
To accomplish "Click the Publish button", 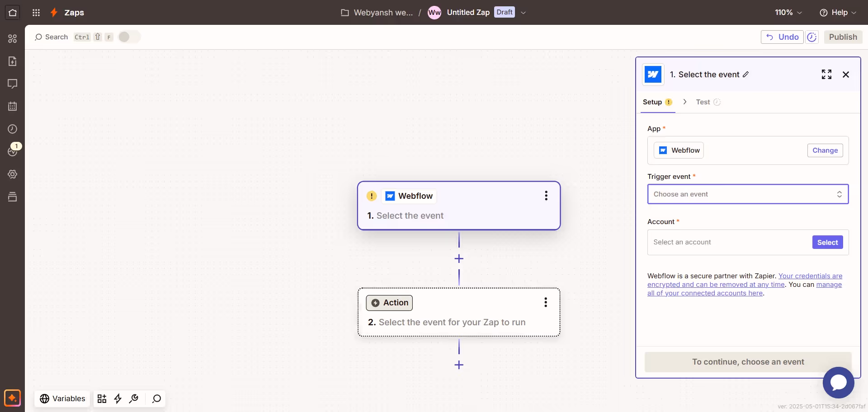I will (x=843, y=37).
